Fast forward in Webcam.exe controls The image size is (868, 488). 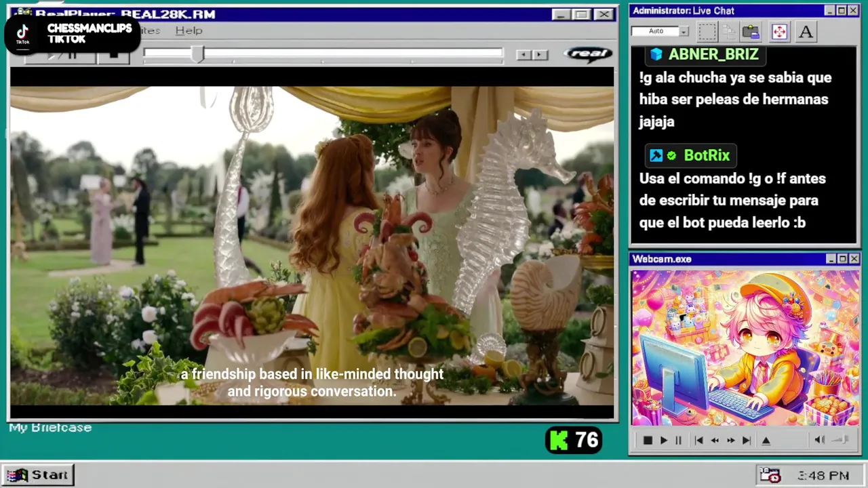click(730, 440)
